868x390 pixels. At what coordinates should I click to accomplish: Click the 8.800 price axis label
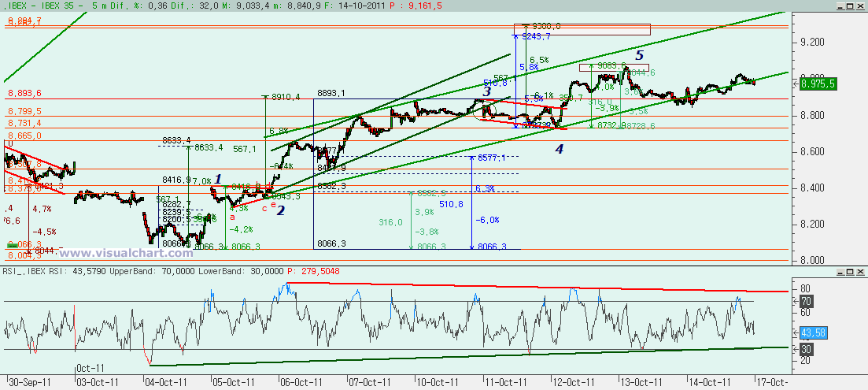(813, 115)
